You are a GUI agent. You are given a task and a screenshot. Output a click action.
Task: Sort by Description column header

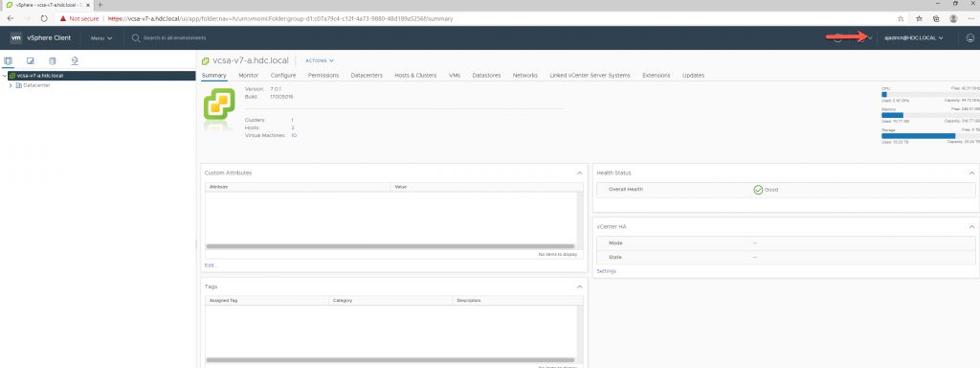point(518,300)
